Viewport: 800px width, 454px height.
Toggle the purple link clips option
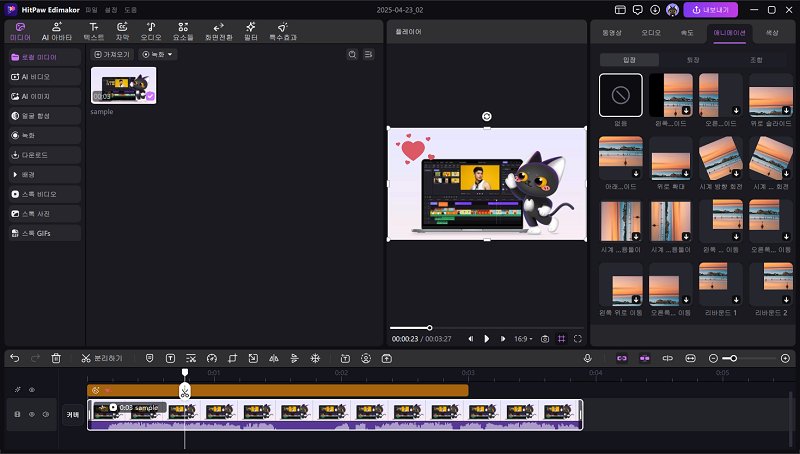[x=621, y=359]
